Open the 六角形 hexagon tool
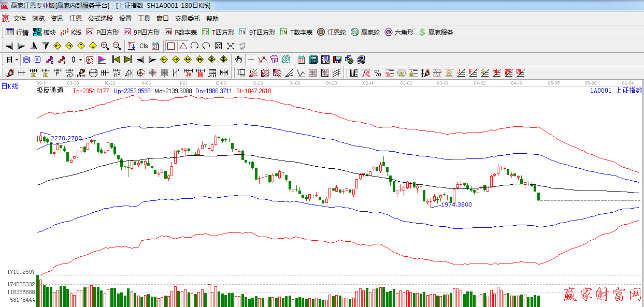644x307 pixels. (399, 32)
